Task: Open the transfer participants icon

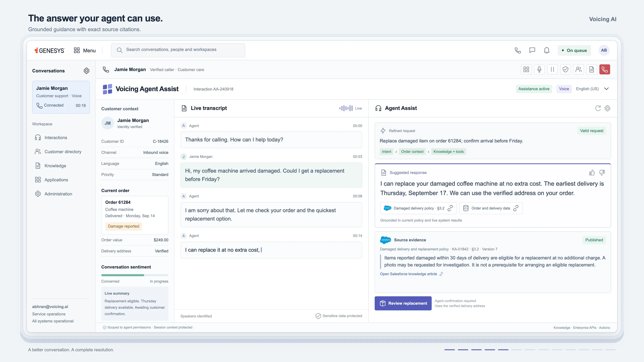Action: [578, 69]
